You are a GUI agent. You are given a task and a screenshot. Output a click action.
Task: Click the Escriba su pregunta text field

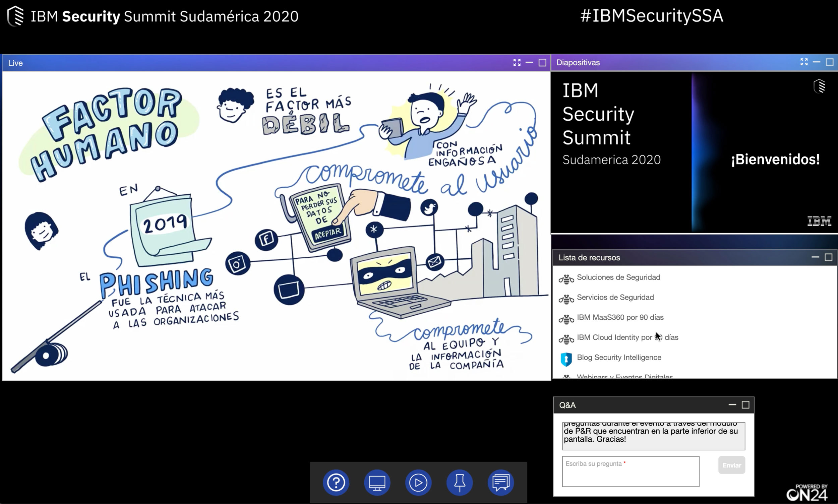(x=631, y=471)
